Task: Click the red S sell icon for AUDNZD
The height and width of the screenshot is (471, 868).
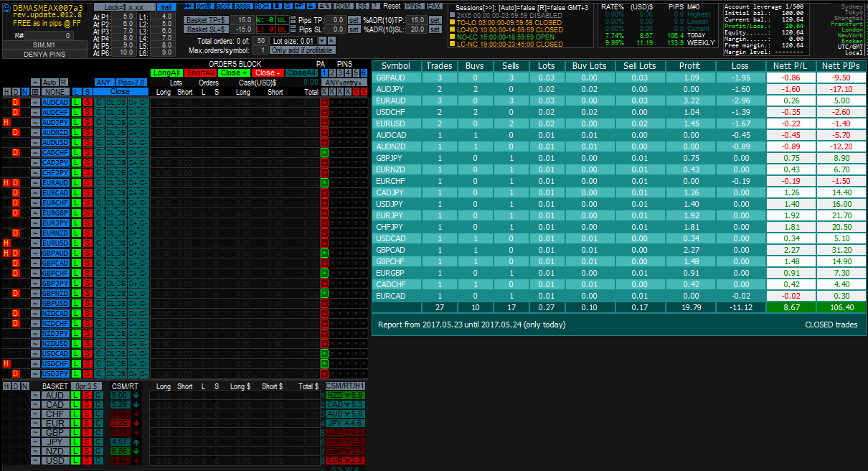Action: pyautogui.click(x=88, y=133)
